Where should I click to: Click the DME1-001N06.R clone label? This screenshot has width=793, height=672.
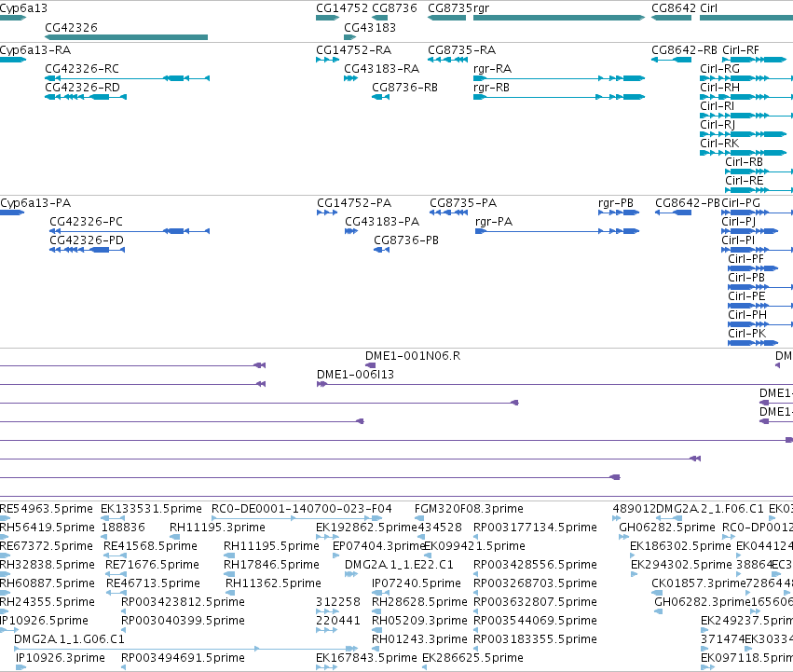click(413, 356)
